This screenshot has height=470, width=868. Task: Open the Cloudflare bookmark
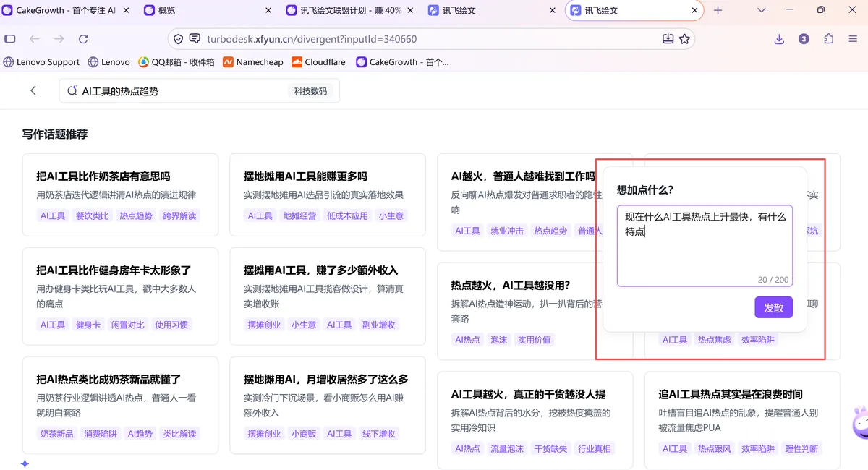pos(318,62)
